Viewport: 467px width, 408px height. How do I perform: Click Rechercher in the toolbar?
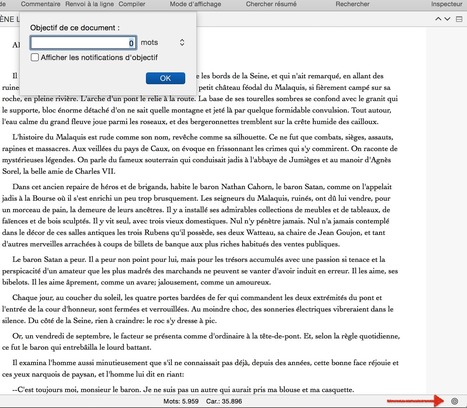point(352,4)
